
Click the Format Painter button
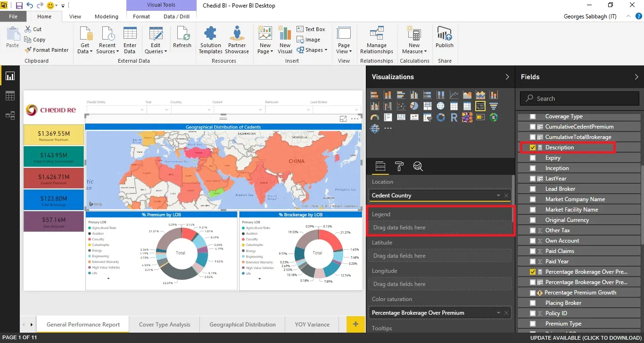[x=46, y=50]
